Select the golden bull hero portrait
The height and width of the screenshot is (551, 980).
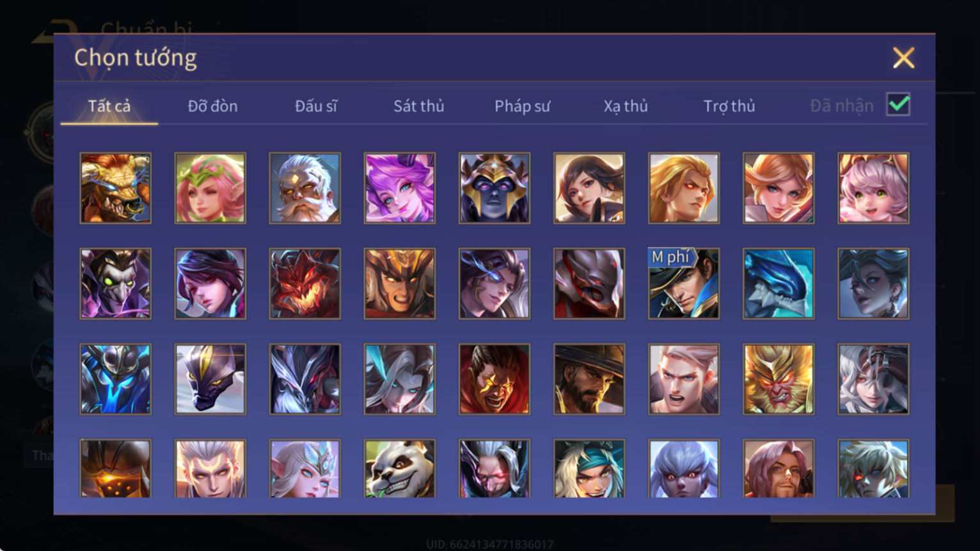116,188
